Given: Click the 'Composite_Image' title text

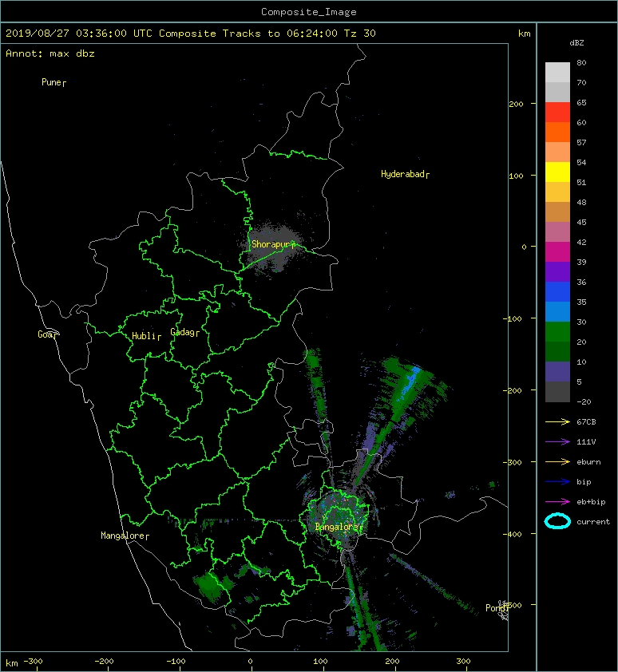Looking at the screenshot, I should tap(309, 12).
